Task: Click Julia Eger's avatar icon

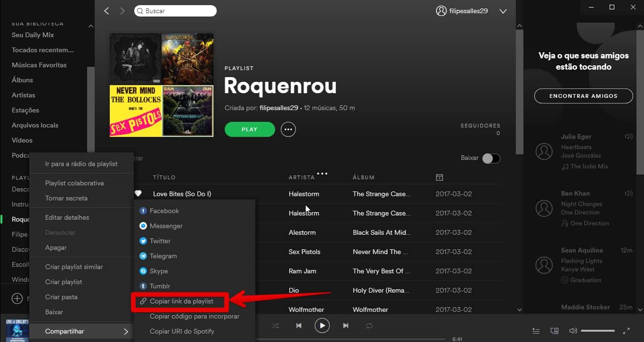Action: click(x=544, y=151)
